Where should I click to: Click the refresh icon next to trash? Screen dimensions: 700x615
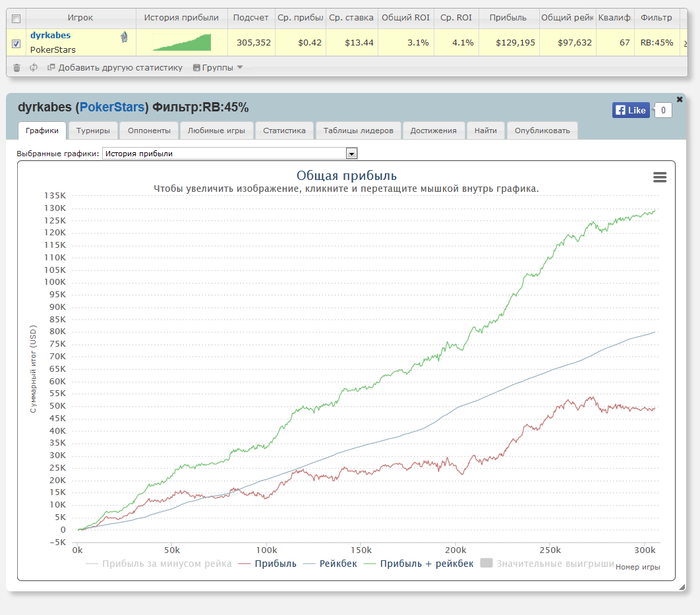click(33, 68)
